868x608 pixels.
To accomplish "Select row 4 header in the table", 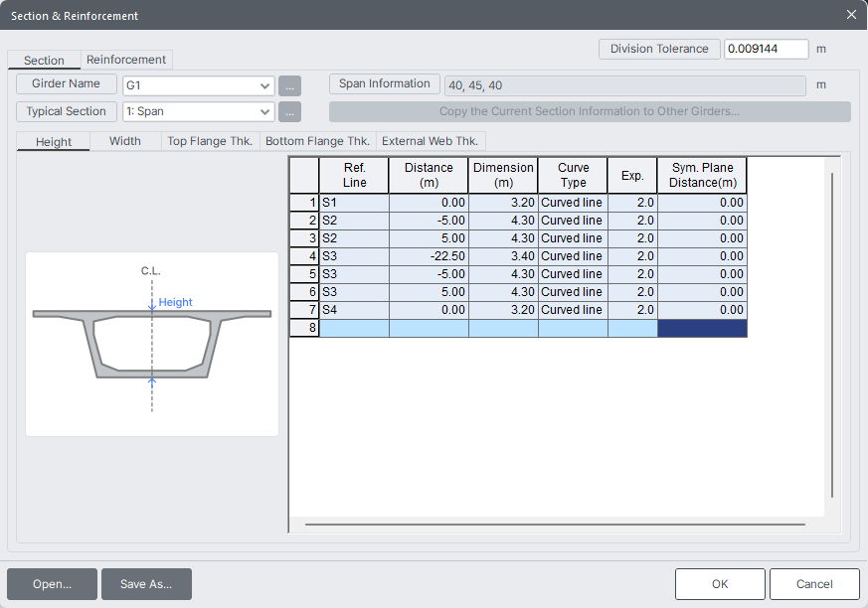I will [x=304, y=256].
